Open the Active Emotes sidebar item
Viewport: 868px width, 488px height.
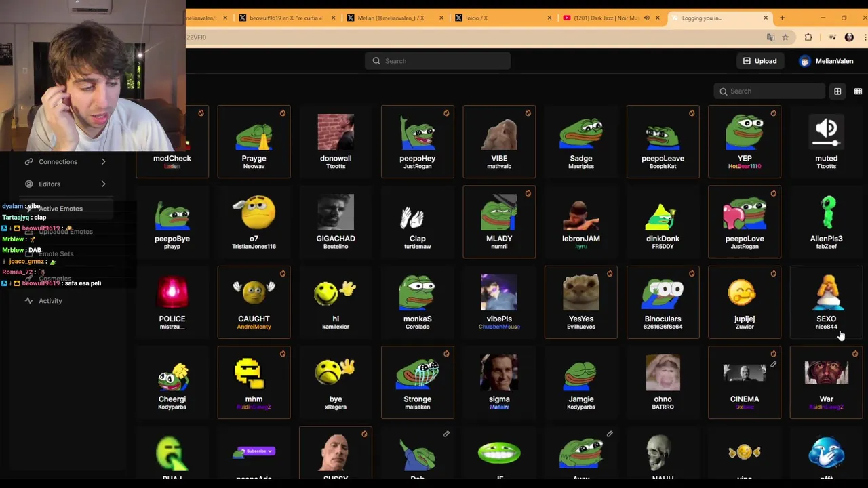(x=66, y=209)
